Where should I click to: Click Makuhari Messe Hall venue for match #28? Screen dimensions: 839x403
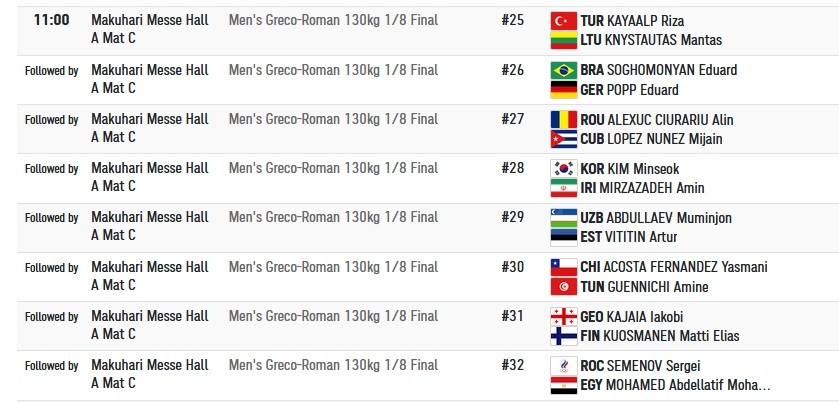click(150, 168)
